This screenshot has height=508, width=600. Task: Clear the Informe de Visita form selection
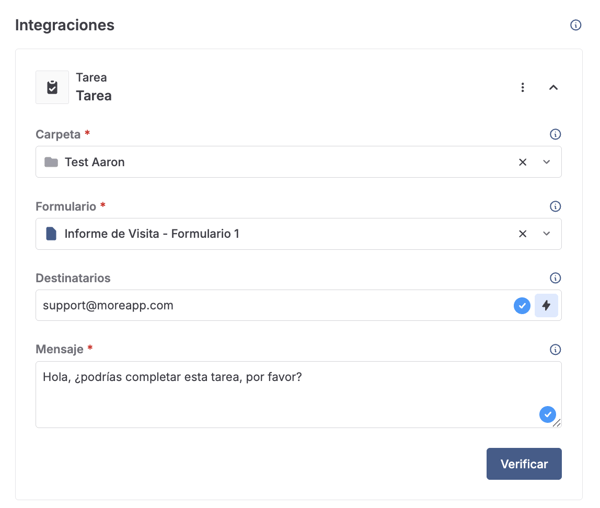[522, 234]
